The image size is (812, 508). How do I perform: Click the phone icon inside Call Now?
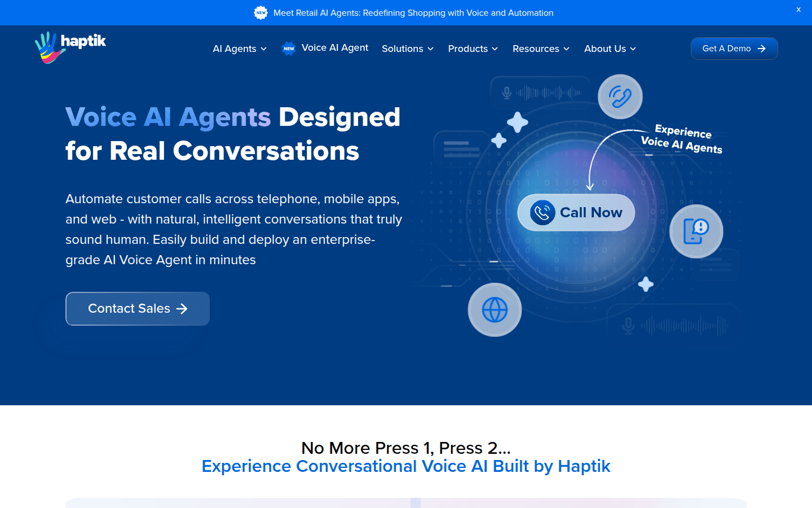coord(542,213)
